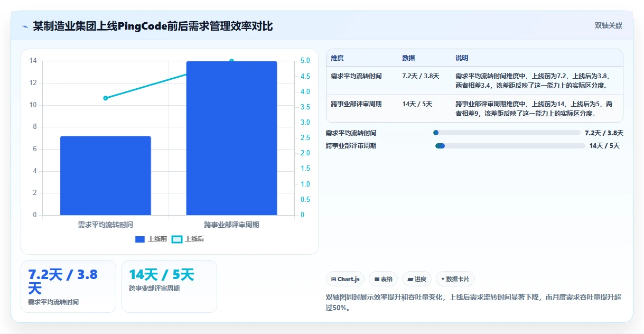The width and height of the screenshot is (644, 334).
Task: Click the 维度 table column header
Action: 337,58
